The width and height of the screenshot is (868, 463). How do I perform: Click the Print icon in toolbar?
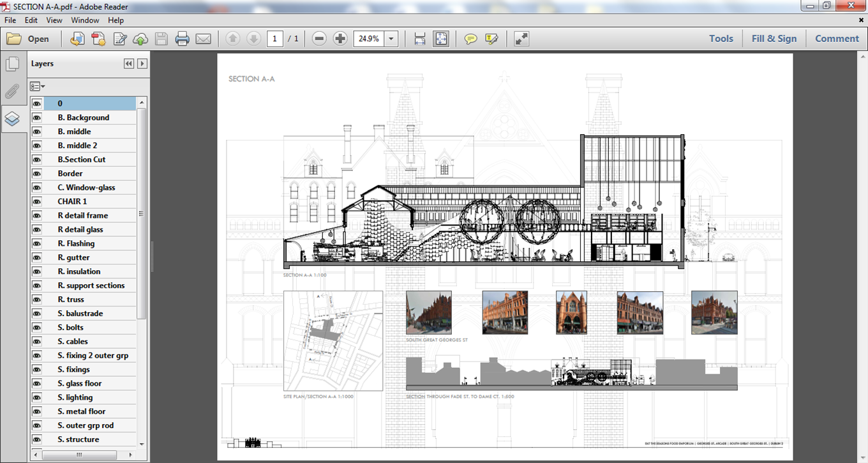(183, 39)
